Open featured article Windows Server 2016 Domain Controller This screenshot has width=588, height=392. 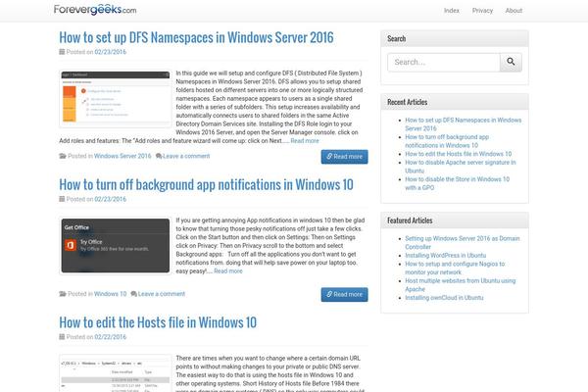click(463, 243)
